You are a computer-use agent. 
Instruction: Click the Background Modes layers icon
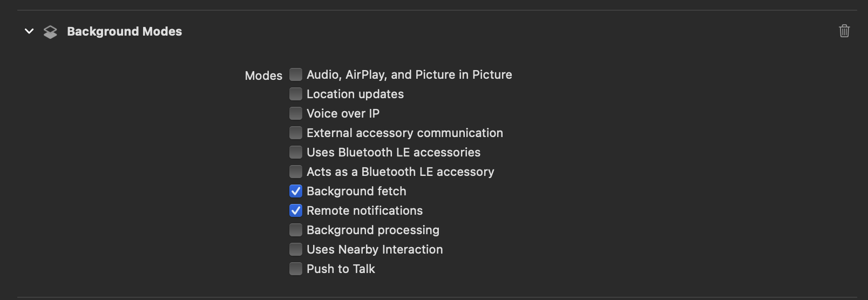tap(50, 32)
